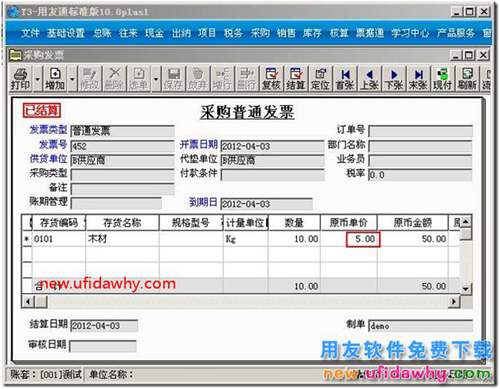Click the 删行 delete row icon
500x389 pixels.
pos(247,79)
